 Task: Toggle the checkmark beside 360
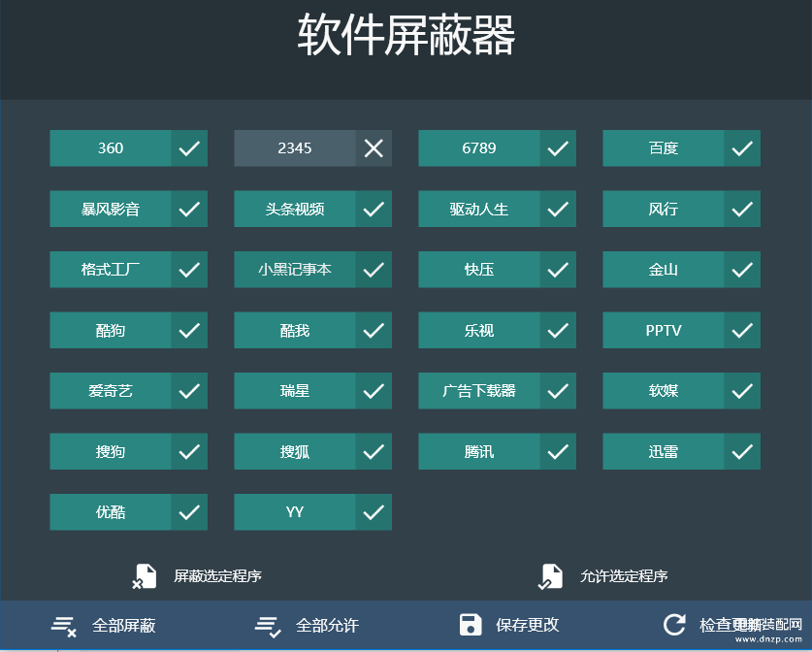(x=189, y=148)
